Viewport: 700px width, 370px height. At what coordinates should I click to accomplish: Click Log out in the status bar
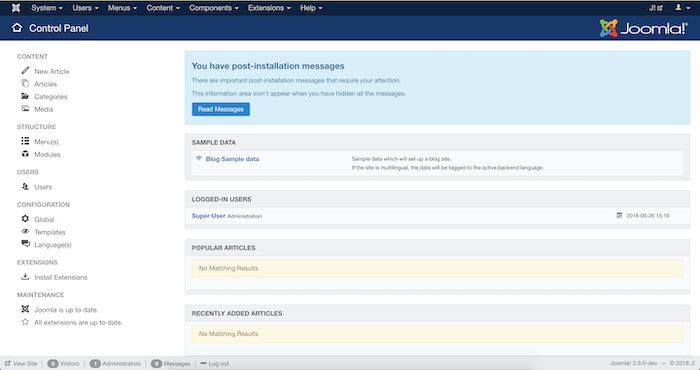pyautogui.click(x=219, y=364)
